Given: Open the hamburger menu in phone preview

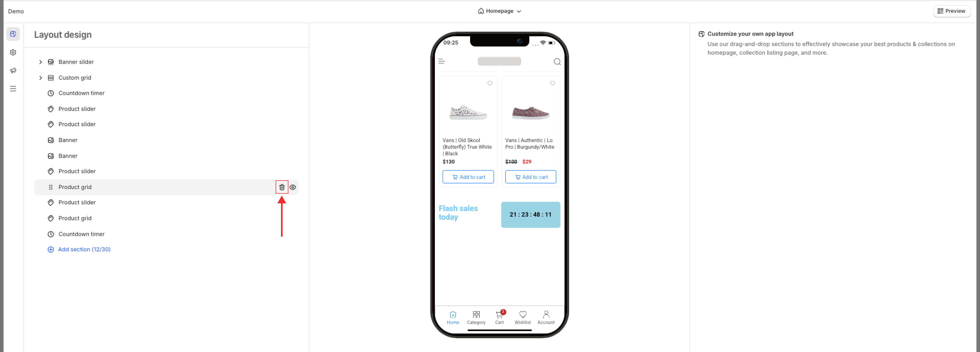Looking at the screenshot, I should coord(442,61).
